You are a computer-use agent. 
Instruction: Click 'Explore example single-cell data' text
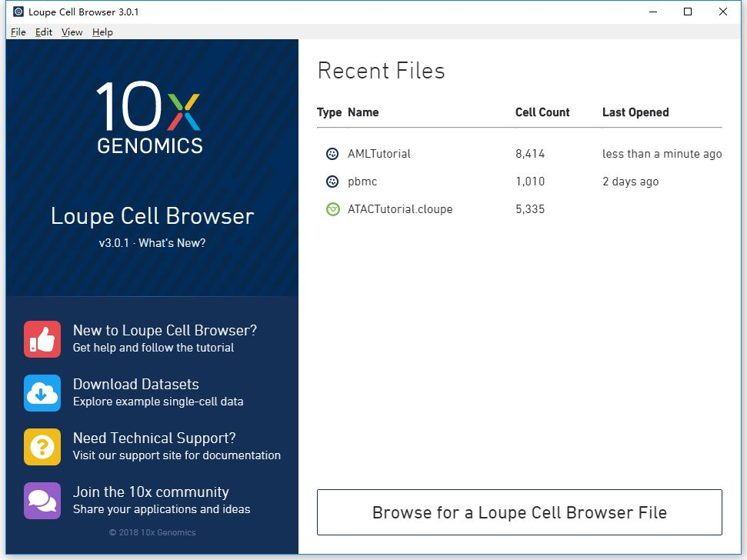click(158, 402)
